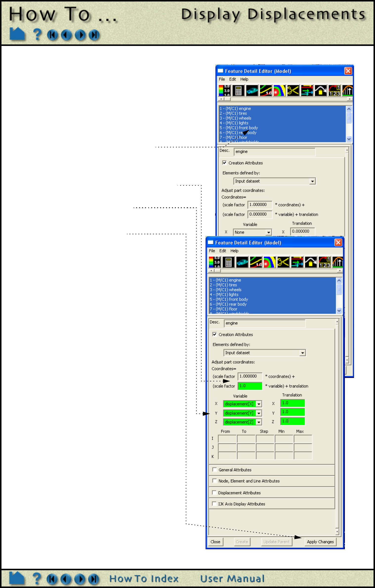The height and width of the screenshot is (588, 375).
Task: Select the Contours icon in the front window toolbar
Action: pyautogui.click(x=256, y=262)
